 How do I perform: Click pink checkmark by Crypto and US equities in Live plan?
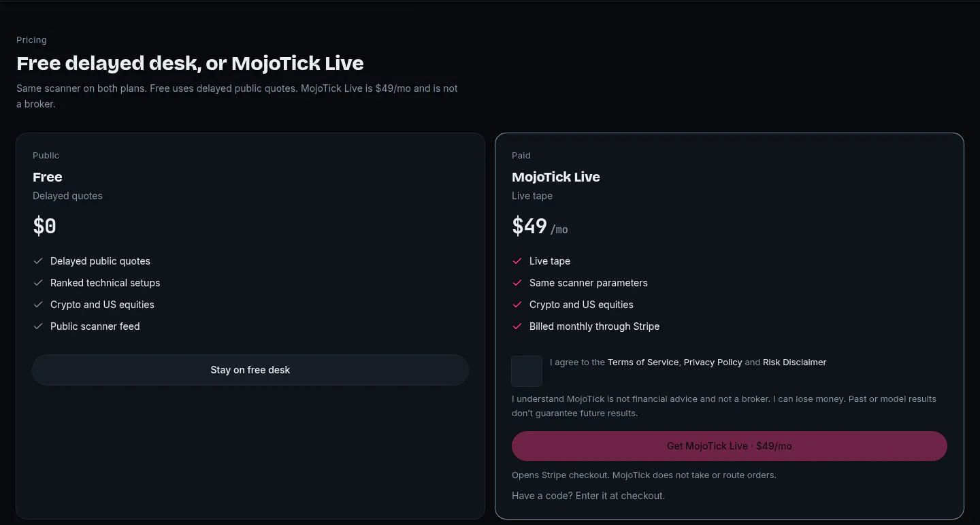pos(517,305)
